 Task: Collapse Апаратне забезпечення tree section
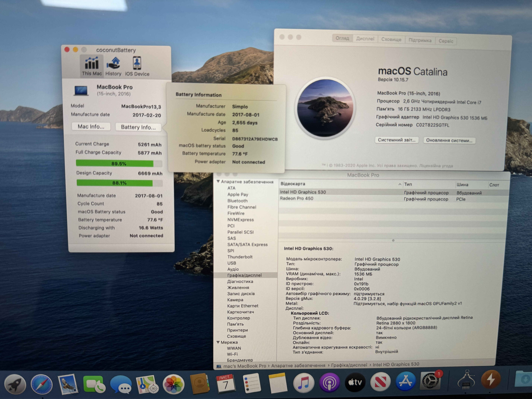[x=218, y=181]
